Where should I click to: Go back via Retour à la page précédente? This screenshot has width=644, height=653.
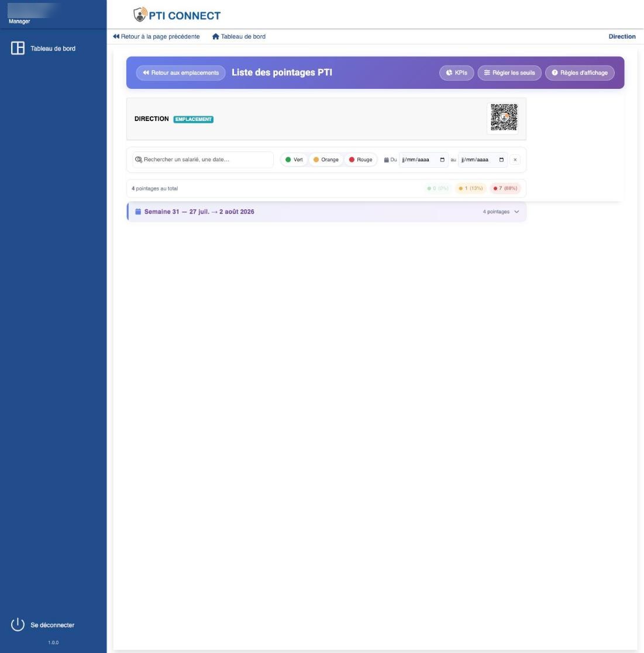[156, 36]
